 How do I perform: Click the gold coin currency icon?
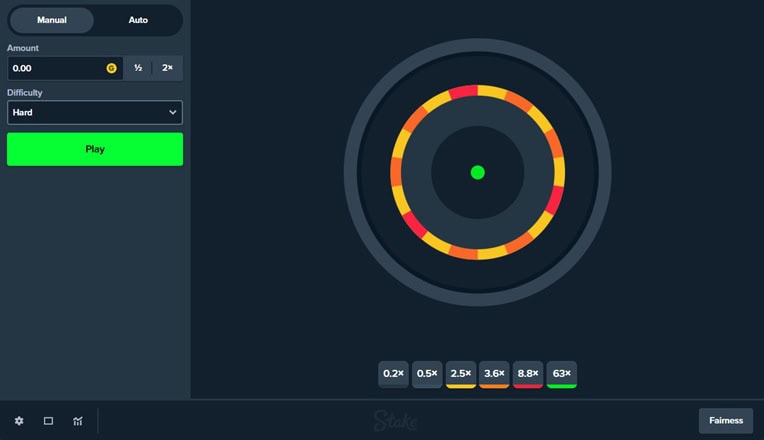point(112,68)
